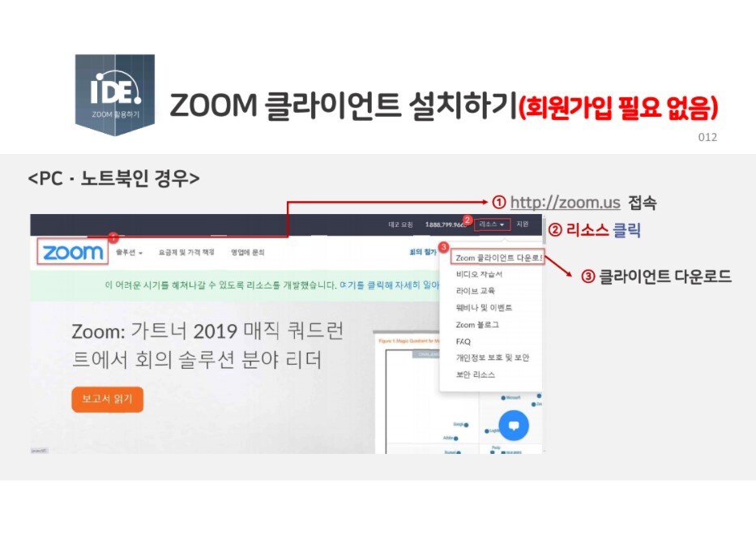Choose 비디오 자습서 from resources menu
Image resolution: width=756 pixels, height=535 pixels.
tap(479, 274)
